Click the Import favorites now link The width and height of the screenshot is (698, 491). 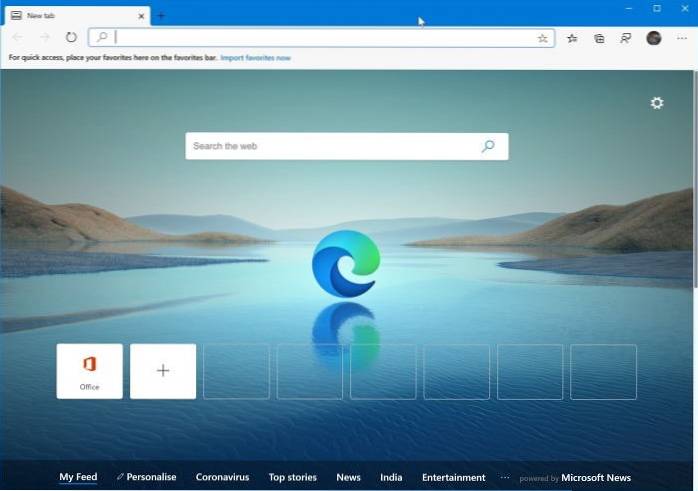click(256, 58)
